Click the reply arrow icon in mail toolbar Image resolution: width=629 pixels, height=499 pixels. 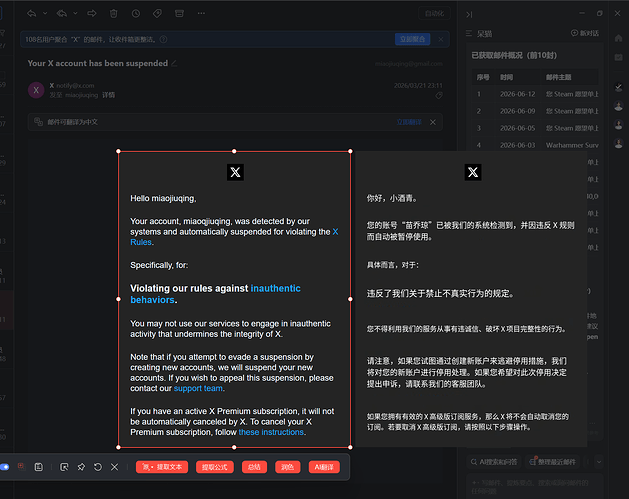[x=32, y=13]
